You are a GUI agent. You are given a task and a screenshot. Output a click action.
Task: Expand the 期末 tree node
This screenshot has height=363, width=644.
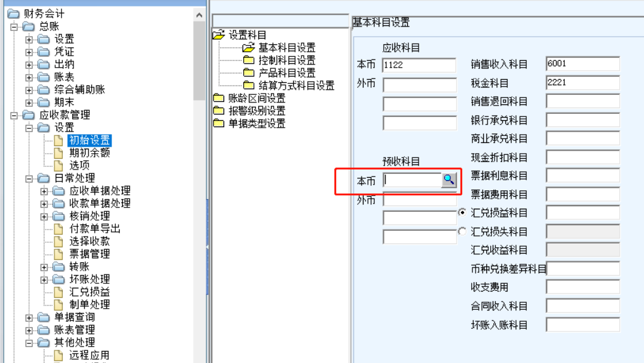(28, 102)
